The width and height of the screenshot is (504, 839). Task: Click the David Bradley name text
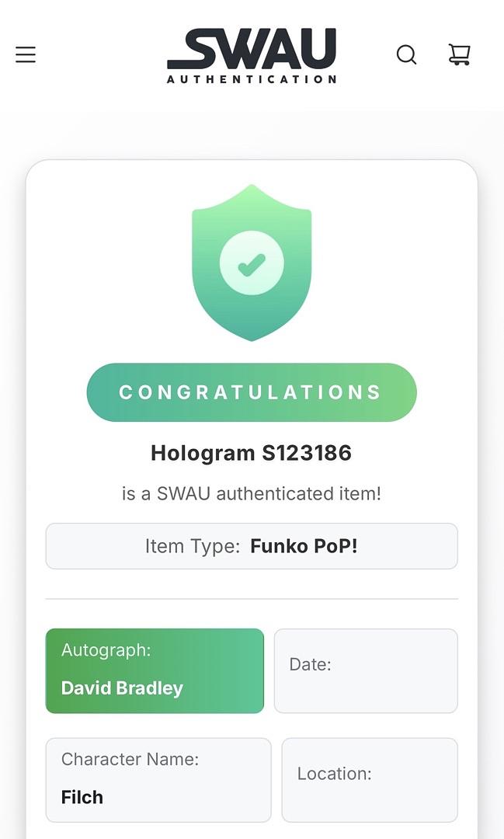pyautogui.click(x=122, y=688)
